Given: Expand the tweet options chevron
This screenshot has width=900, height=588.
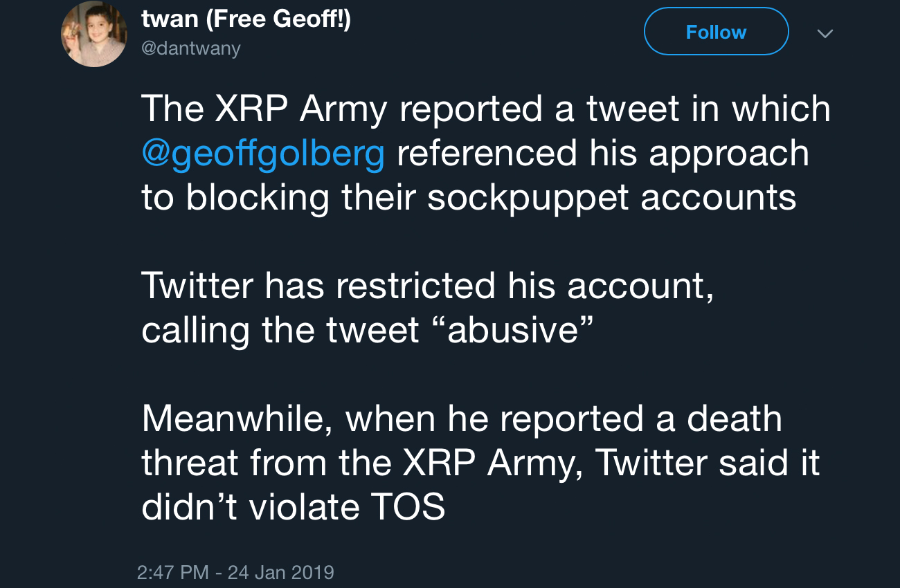Looking at the screenshot, I should click(824, 33).
